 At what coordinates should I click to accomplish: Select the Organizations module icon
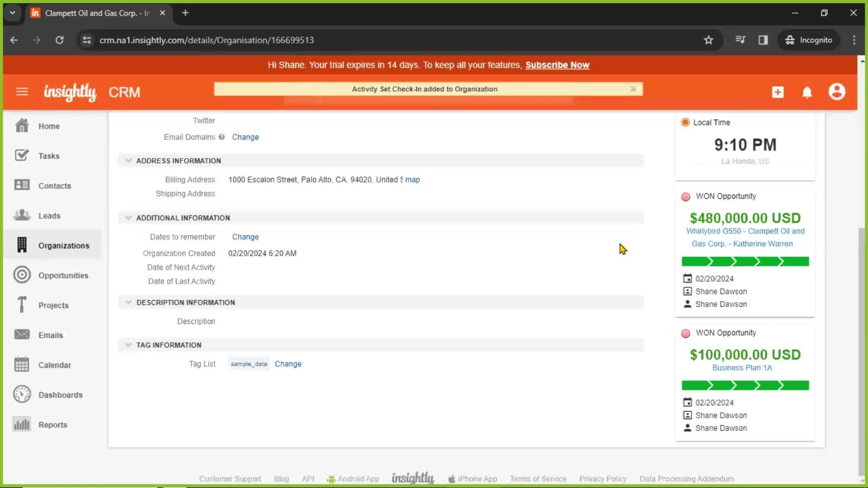point(21,245)
